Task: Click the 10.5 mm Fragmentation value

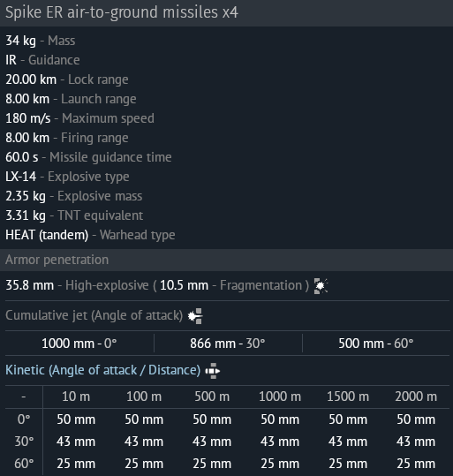Action: point(184,285)
